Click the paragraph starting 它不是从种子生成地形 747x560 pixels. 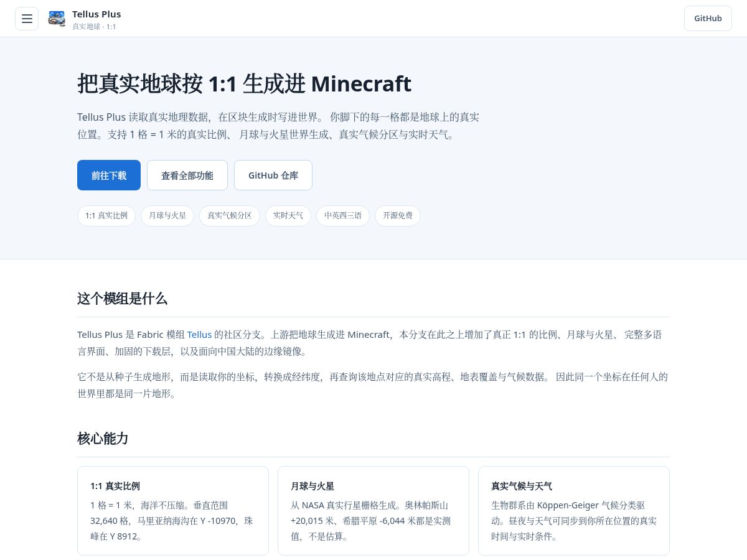tap(372, 385)
